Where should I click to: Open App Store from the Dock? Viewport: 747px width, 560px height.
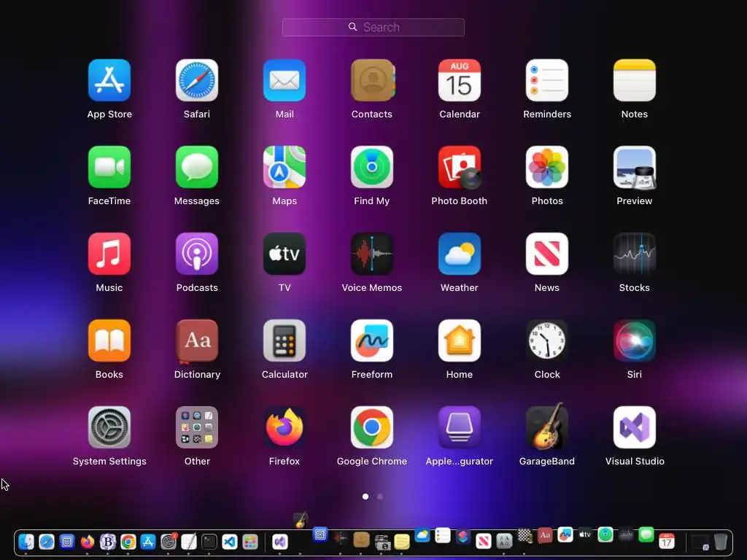click(x=148, y=542)
